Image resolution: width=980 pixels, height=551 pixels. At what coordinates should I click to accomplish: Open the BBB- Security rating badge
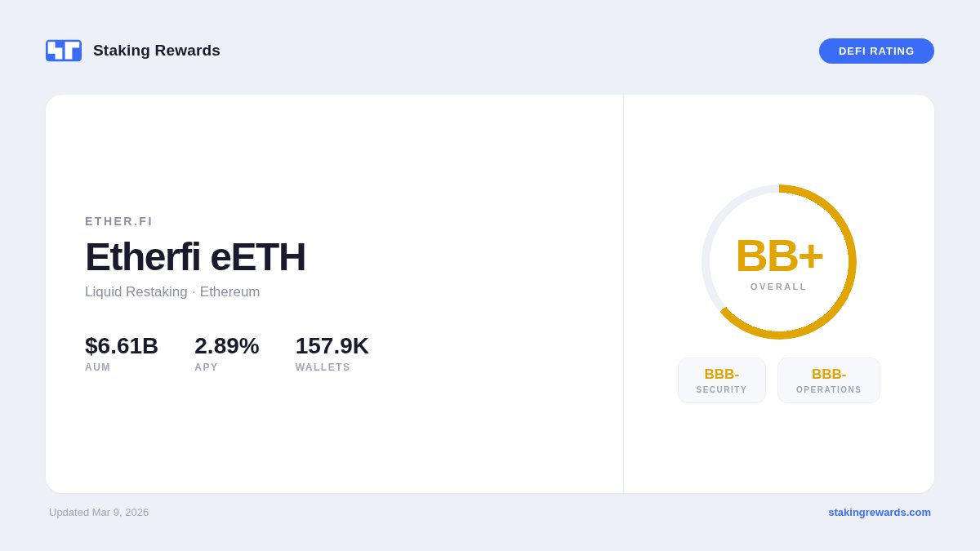point(722,380)
